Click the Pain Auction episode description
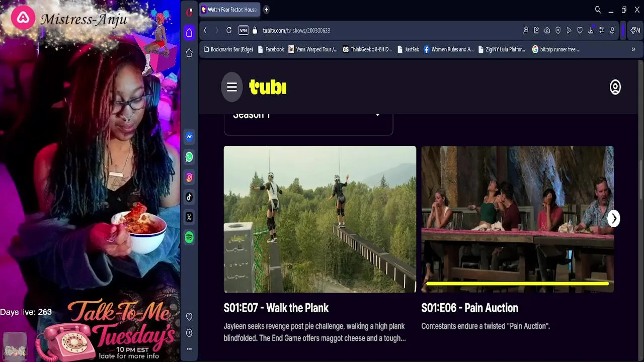This screenshot has width=644, height=362. pos(486,326)
